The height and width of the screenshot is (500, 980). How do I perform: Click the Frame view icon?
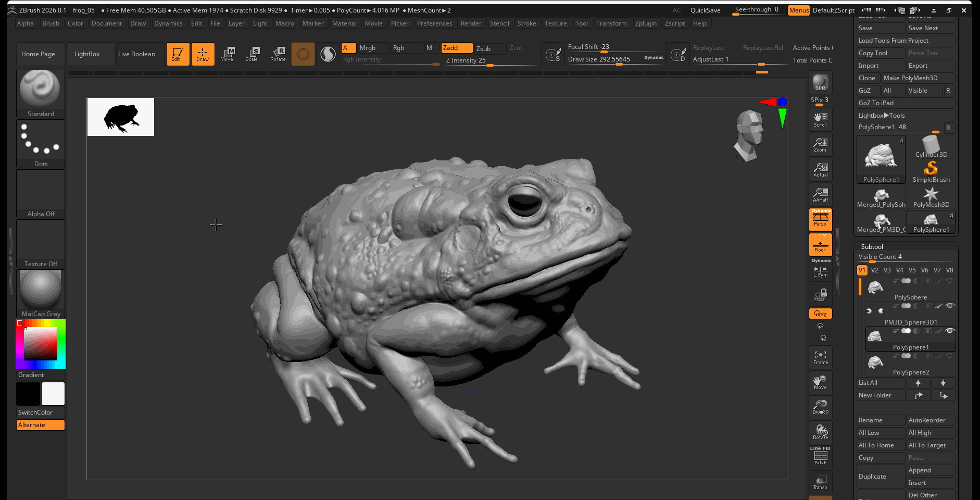pyautogui.click(x=820, y=357)
